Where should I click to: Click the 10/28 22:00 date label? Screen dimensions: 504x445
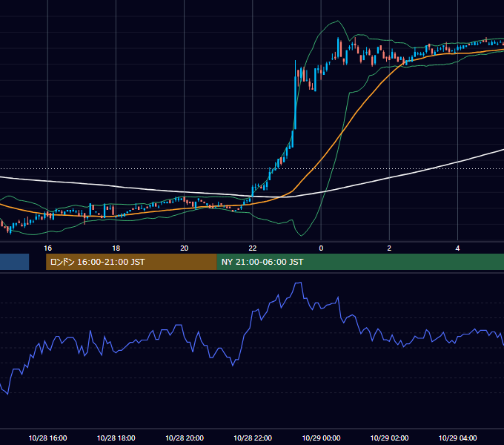click(253, 438)
